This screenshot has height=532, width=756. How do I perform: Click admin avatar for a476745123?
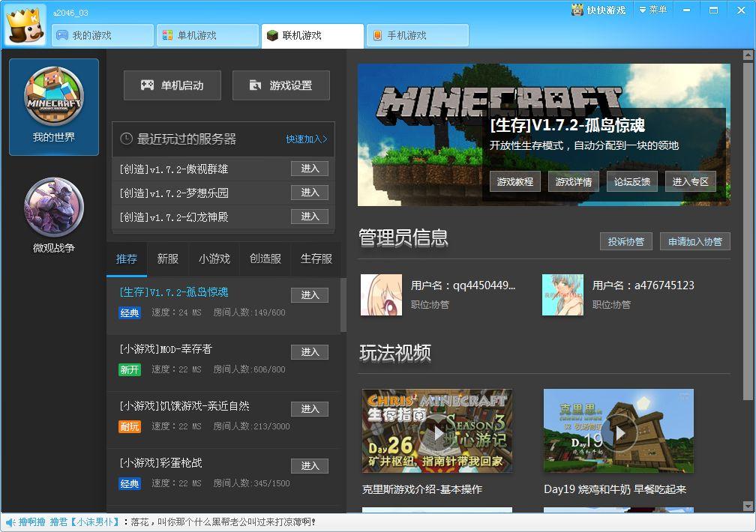(562, 294)
